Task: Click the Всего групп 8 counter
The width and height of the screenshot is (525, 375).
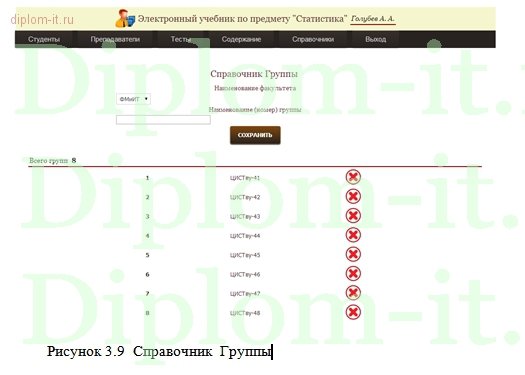Action: (x=53, y=160)
